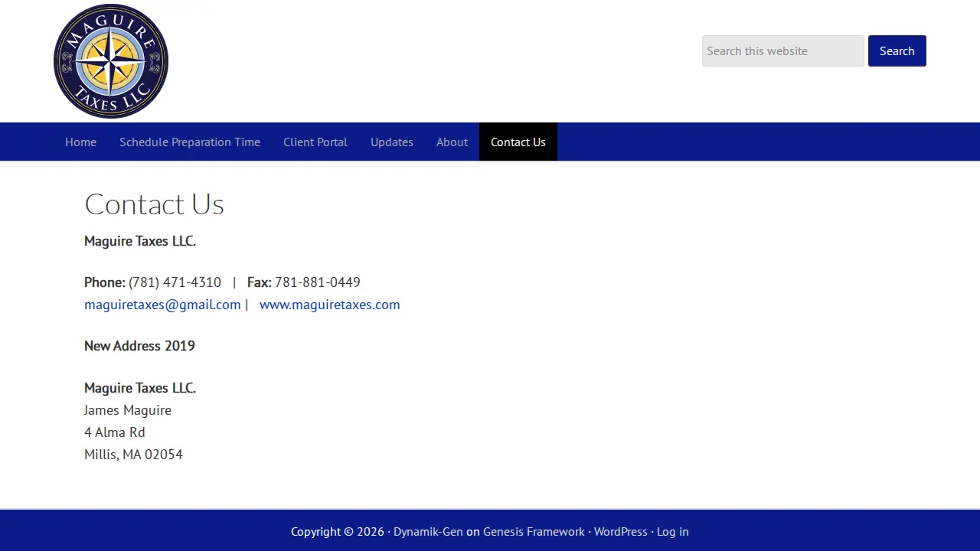This screenshot has height=551, width=980.
Task: Click the phone number (781) 471-4310
Action: (x=175, y=282)
